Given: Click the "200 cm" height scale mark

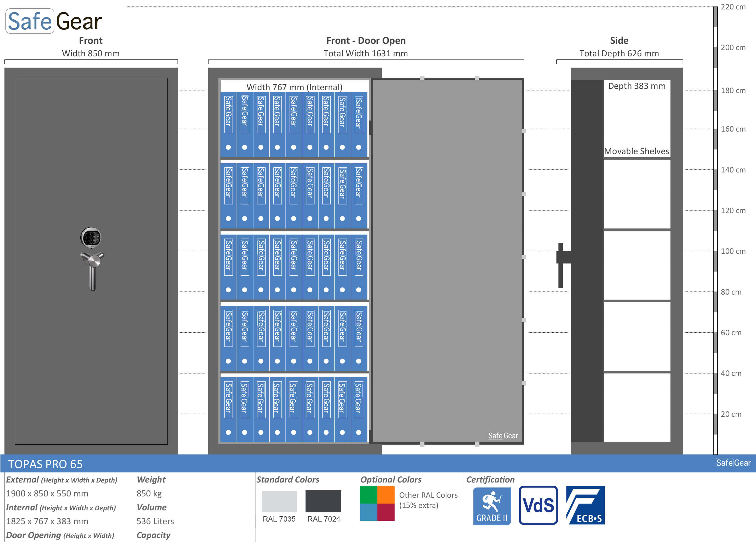Looking at the screenshot, I should (x=733, y=47).
